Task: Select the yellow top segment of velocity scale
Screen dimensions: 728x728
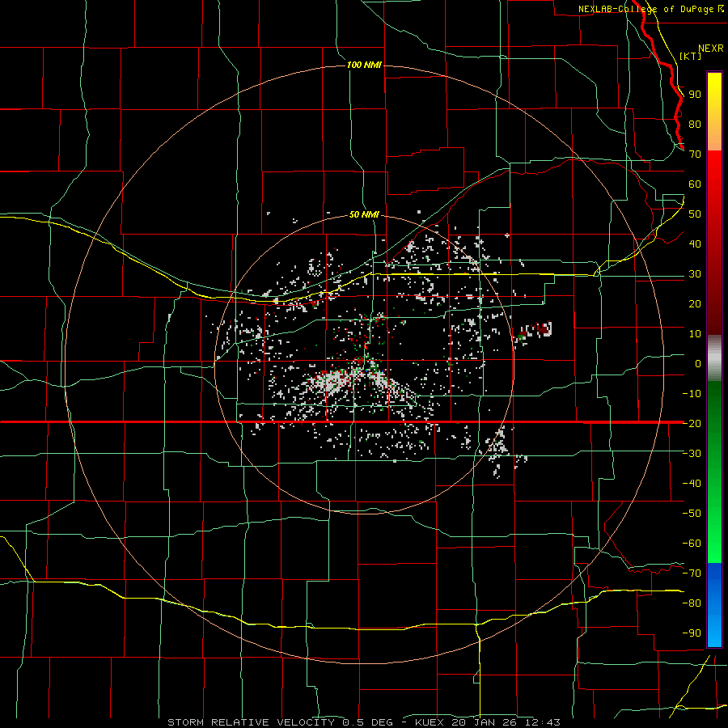Action: pyautogui.click(x=714, y=111)
